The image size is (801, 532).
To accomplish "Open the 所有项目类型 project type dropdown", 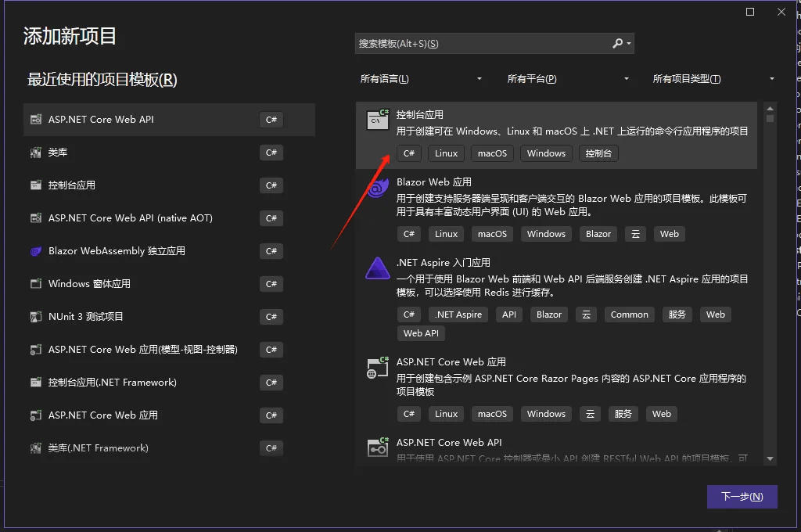I will 713,79.
